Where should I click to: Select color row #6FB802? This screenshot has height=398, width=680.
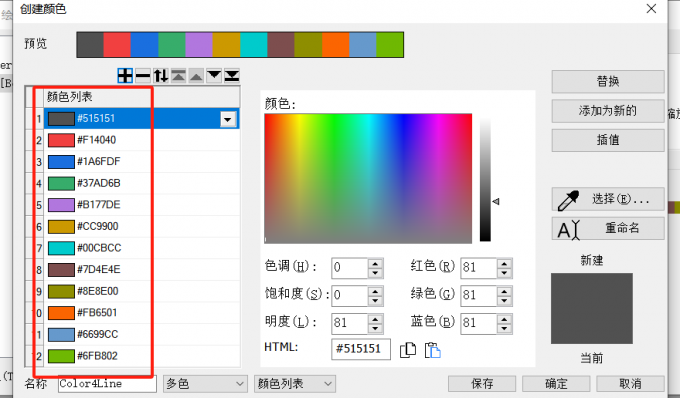[x=141, y=356]
